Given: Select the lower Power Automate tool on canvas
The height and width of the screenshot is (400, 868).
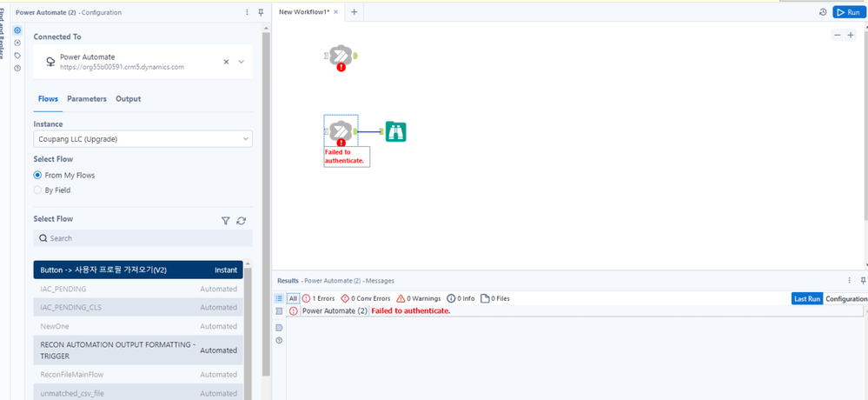Looking at the screenshot, I should point(341,132).
